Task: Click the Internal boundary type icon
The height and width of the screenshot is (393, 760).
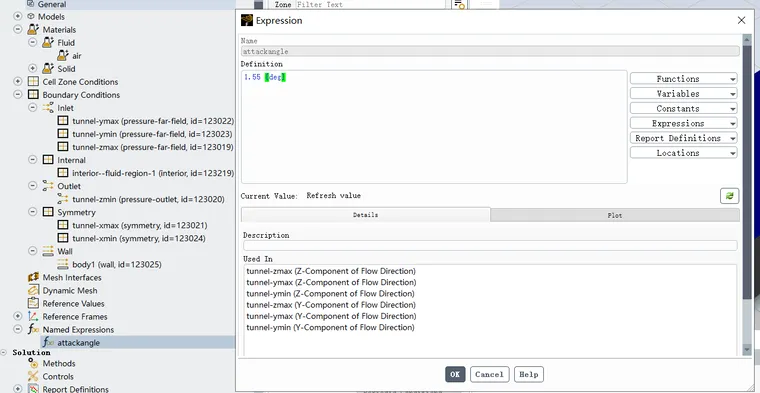Action: 48,160
